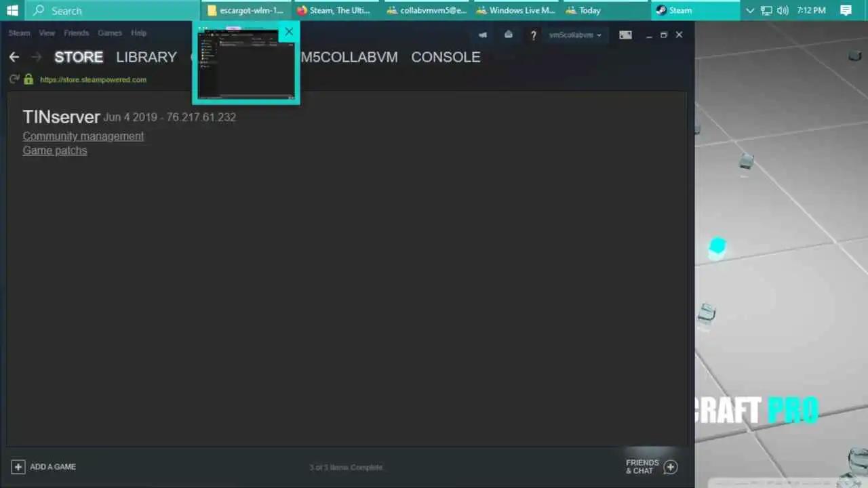
Task: Click the TINserver heading text
Action: pos(61,117)
